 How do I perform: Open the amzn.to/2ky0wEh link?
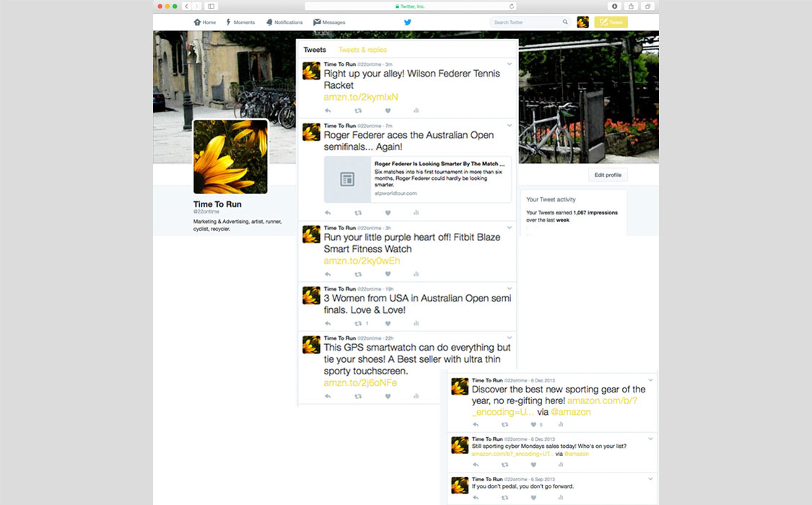362,260
